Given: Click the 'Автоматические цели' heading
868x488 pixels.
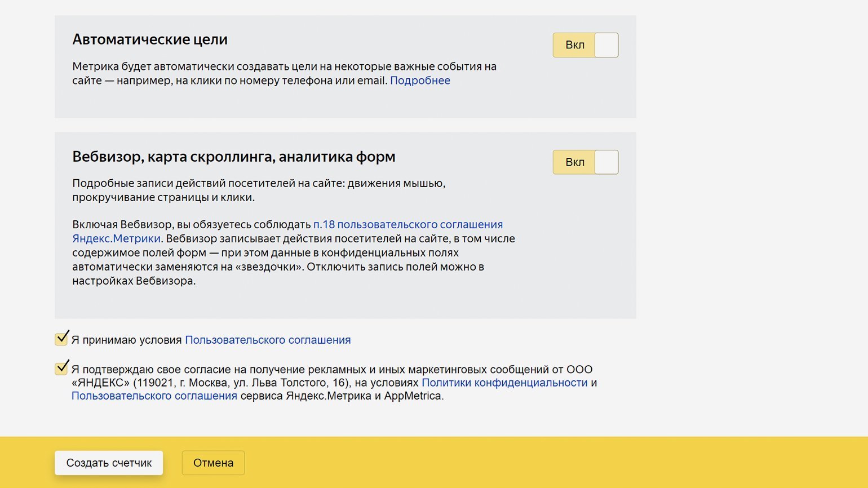Looking at the screenshot, I should point(150,39).
